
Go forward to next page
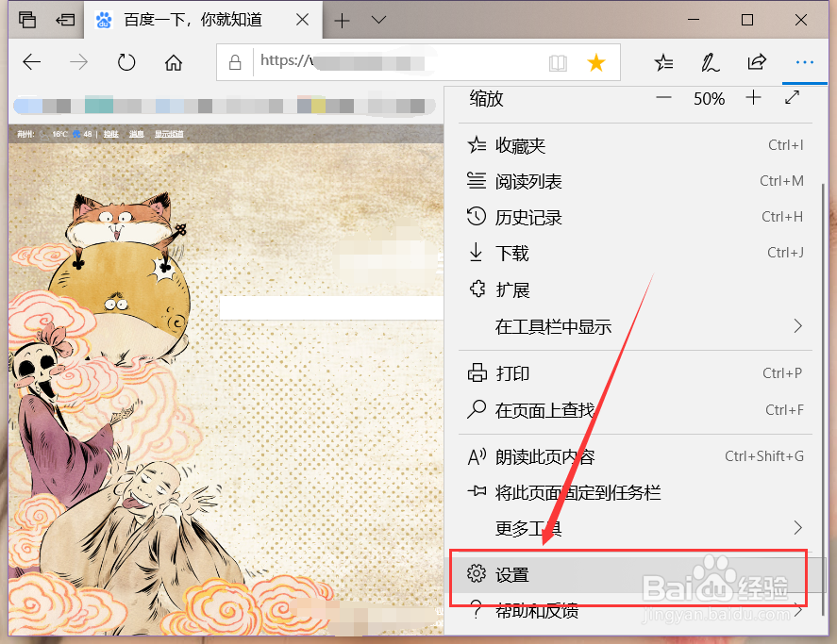coord(79,62)
